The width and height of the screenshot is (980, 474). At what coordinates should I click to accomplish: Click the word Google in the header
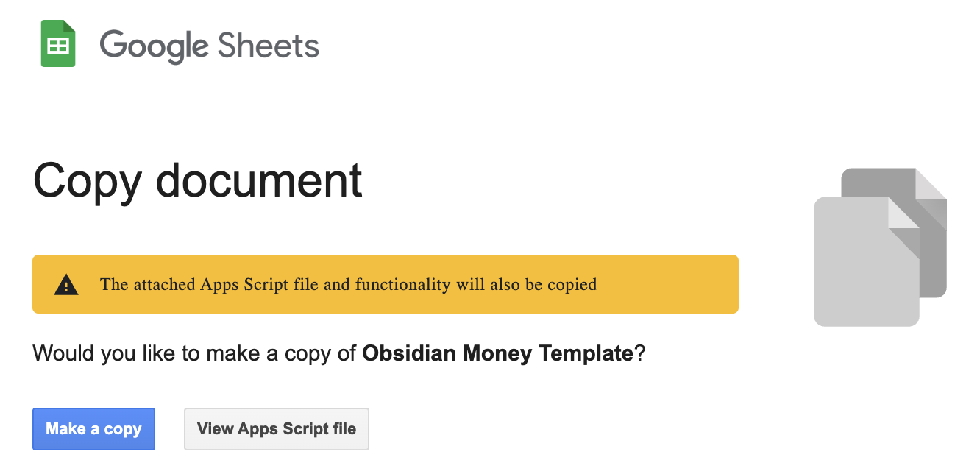click(153, 46)
